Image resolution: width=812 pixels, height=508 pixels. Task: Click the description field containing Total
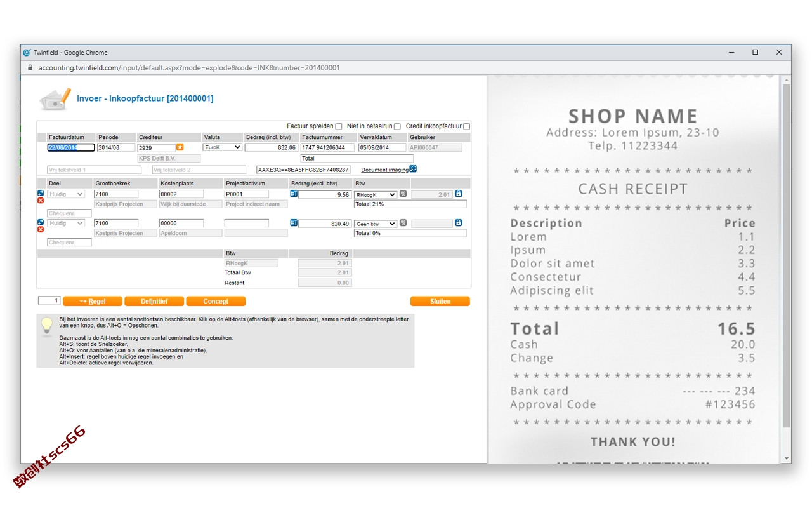357,159
